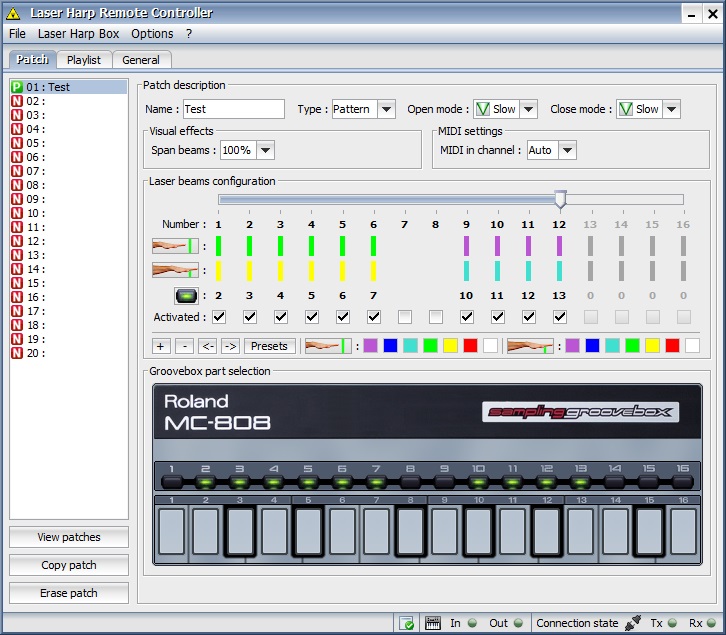Pick the red swatch in second palette

672,346
